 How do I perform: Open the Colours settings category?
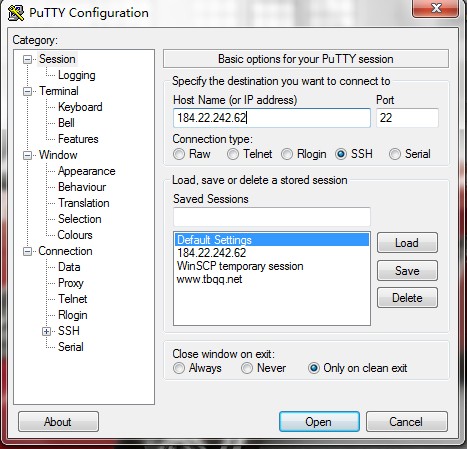pos(75,235)
